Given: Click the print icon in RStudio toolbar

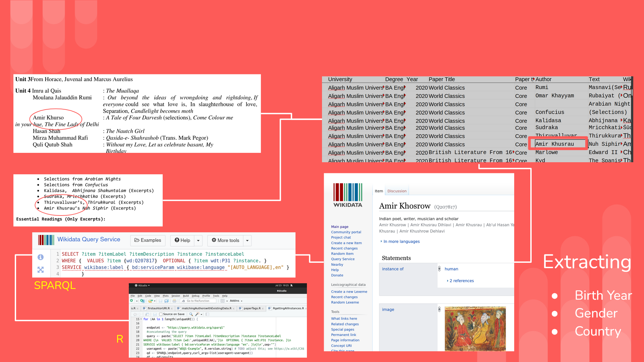Looking at the screenshot, I should tap(174, 301).
